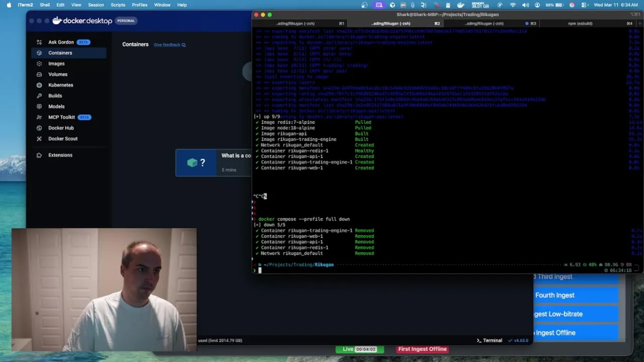
Task: Click 'docker compose --profile full down' command text
Action: tap(304, 219)
